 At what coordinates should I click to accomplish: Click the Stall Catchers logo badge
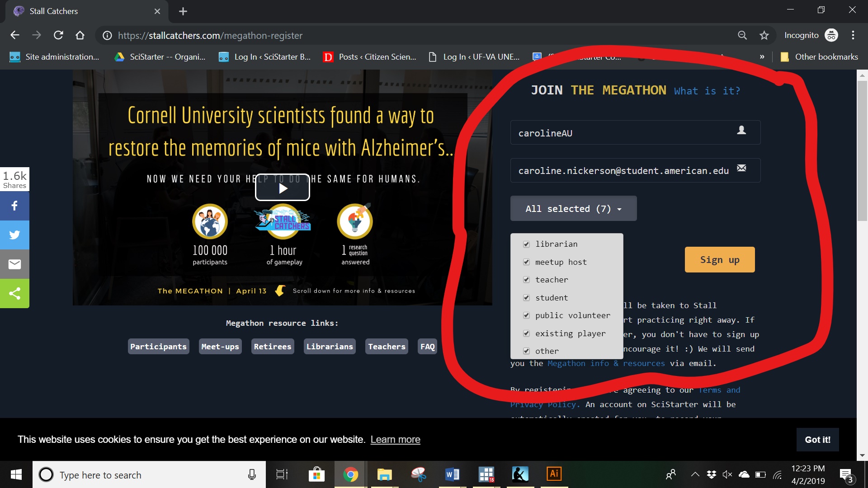(283, 221)
